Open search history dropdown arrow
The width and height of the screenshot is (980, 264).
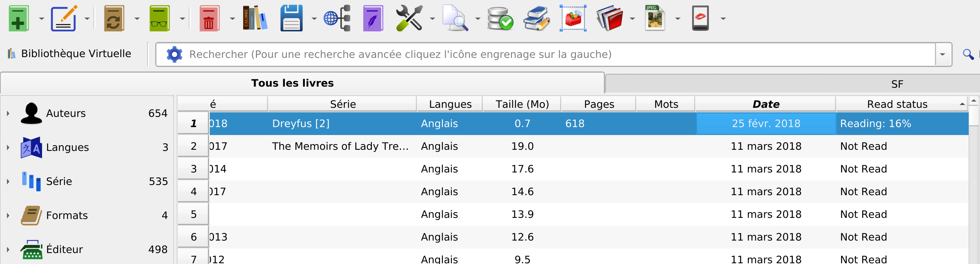pyautogui.click(x=943, y=54)
